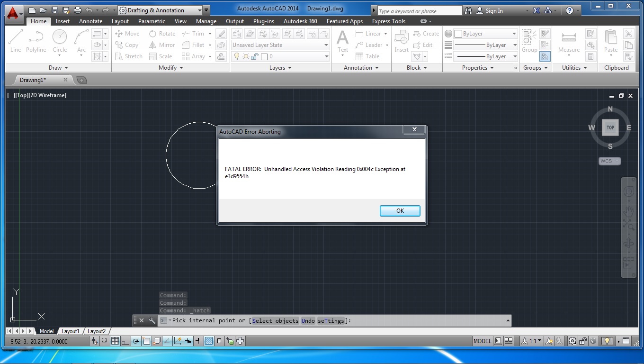This screenshot has width=644, height=364.
Task: Expand the Fillet dropdown arrow
Action: [210, 45]
